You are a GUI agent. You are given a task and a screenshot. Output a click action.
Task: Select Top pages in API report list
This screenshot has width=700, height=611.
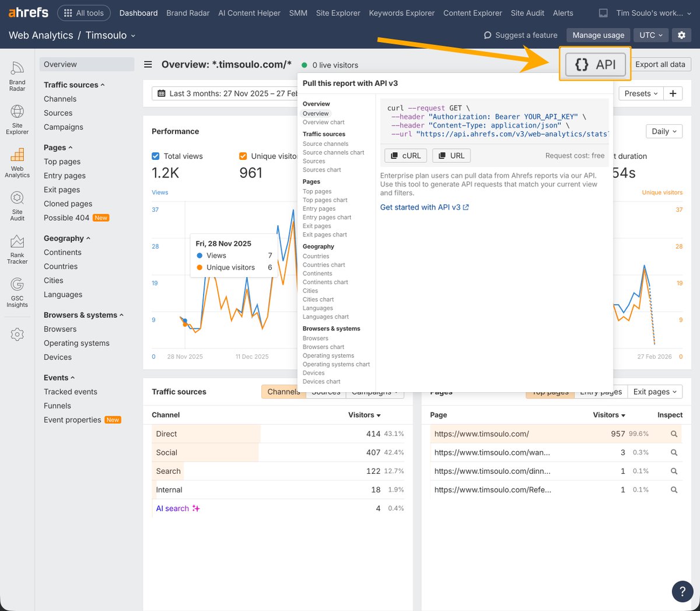pos(317,191)
